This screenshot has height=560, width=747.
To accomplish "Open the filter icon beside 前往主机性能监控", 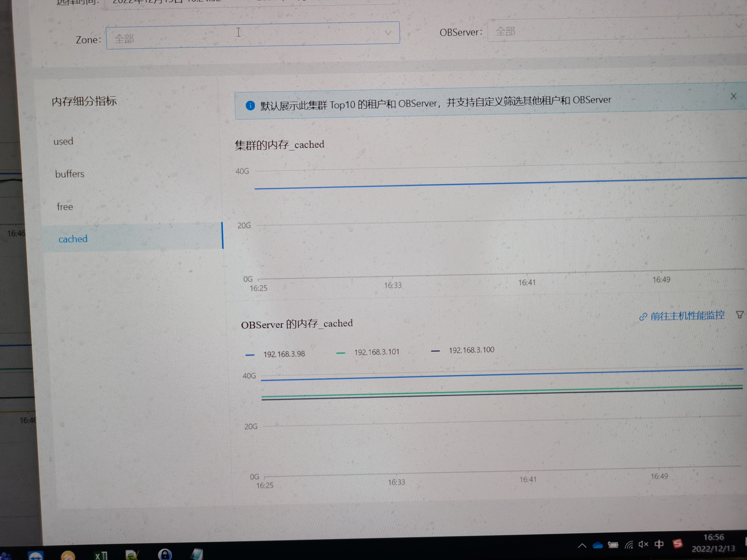I will [740, 315].
